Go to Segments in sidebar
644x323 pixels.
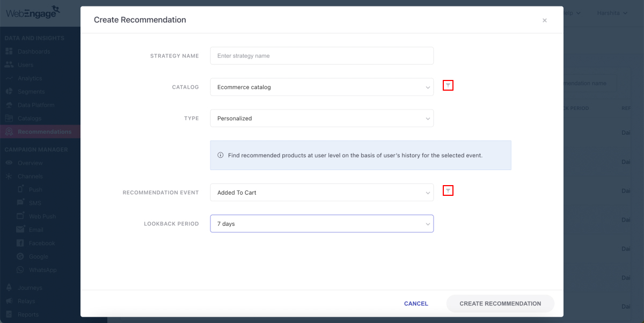[x=31, y=92]
